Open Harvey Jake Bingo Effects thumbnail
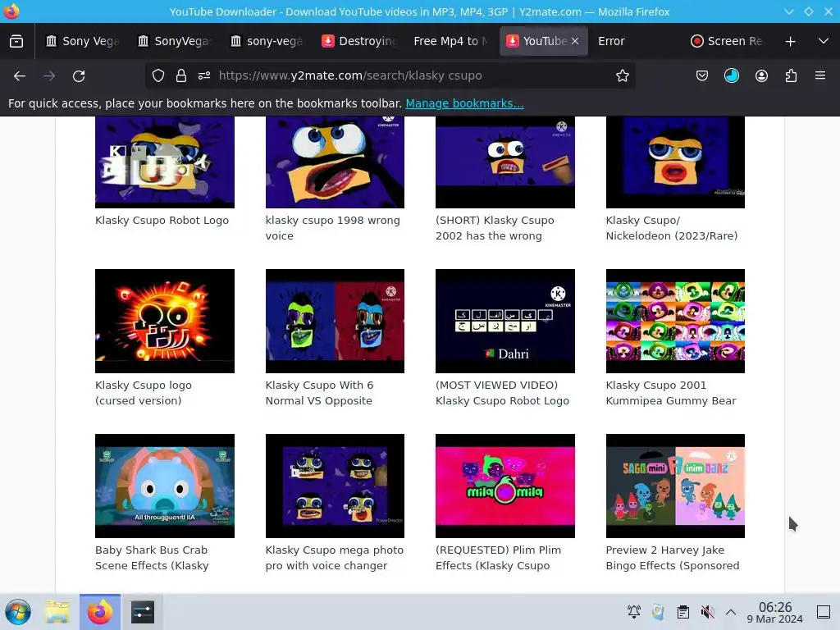The height and width of the screenshot is (630, 840). click(x=675, y=486)
